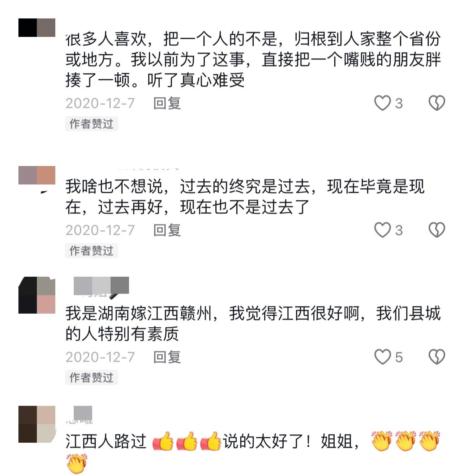464x476 pixels.
Task: Like the 湖南嫁江西赣州 comment
Action: 382,357
